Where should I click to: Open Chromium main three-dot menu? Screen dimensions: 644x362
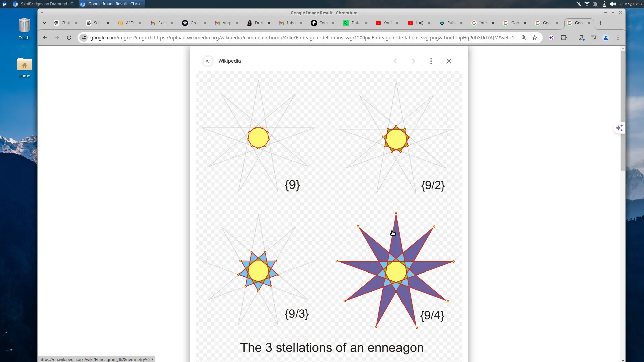[618, 38]
